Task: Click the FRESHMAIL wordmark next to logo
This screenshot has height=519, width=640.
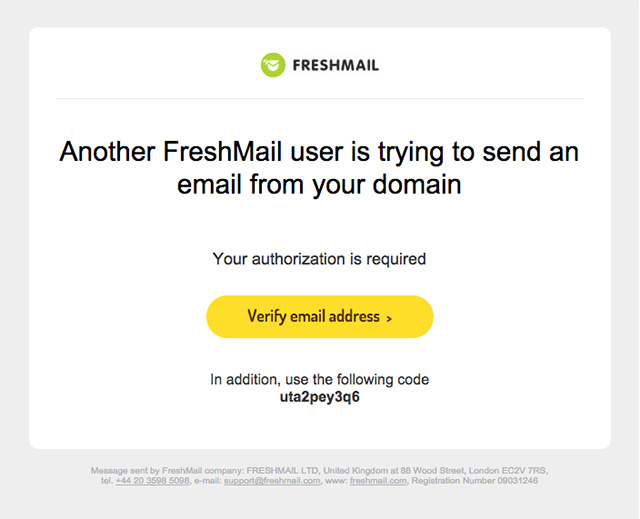Action: click(x=336, y=65)
